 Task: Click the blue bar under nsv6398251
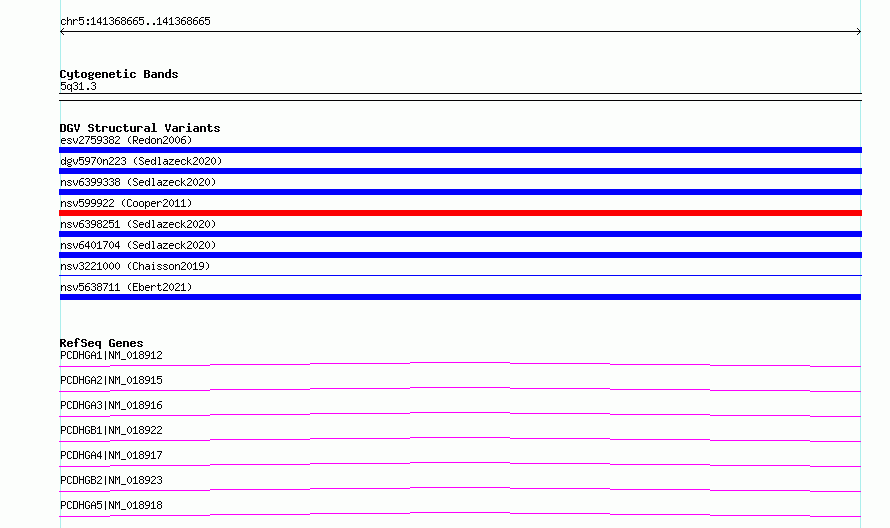point(460,234)
